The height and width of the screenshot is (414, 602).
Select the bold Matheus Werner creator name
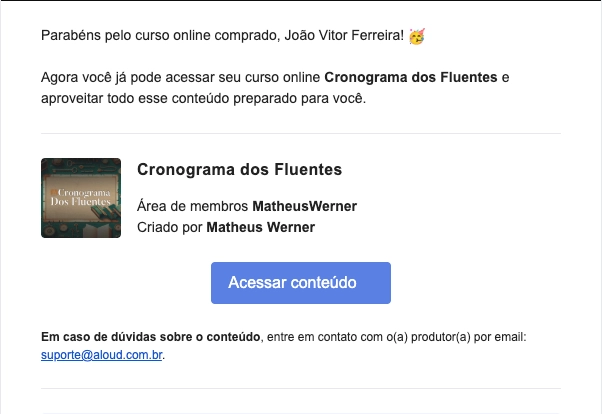pos(260,227)
